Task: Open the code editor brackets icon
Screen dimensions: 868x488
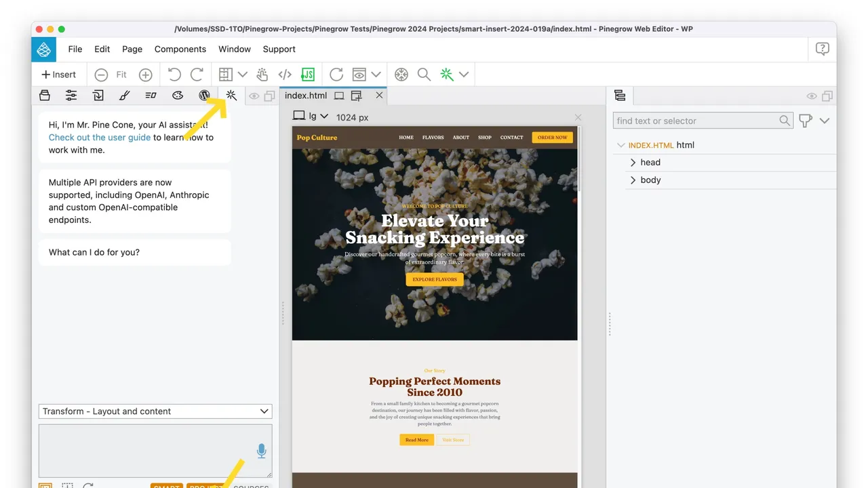Action: 285,75
